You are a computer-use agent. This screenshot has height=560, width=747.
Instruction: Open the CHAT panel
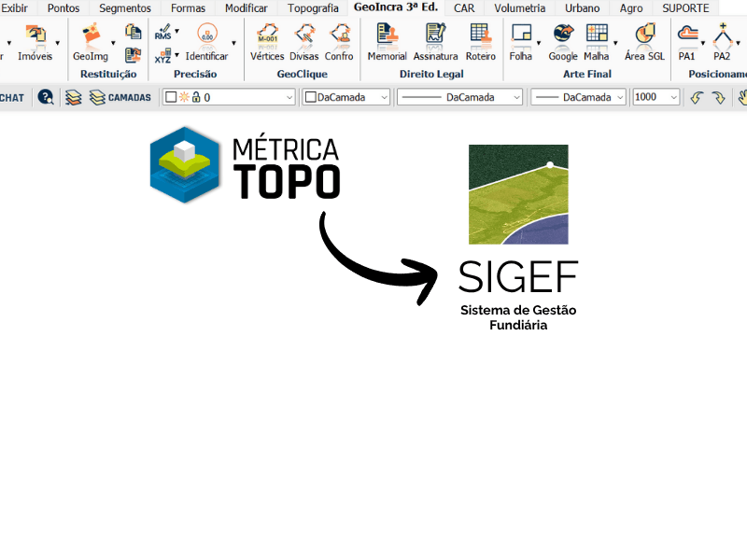[x=13, y=97]
